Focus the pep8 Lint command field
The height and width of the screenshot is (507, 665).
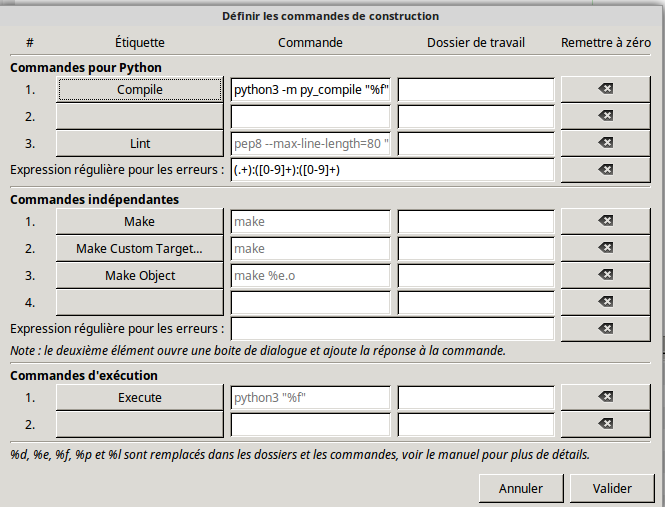[x=310, y=143]
